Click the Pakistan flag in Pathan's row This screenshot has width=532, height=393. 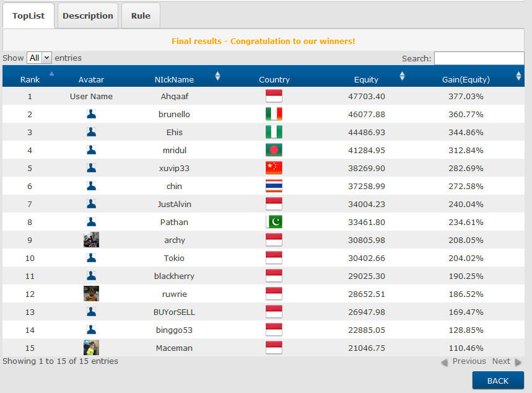pos(274,222)
